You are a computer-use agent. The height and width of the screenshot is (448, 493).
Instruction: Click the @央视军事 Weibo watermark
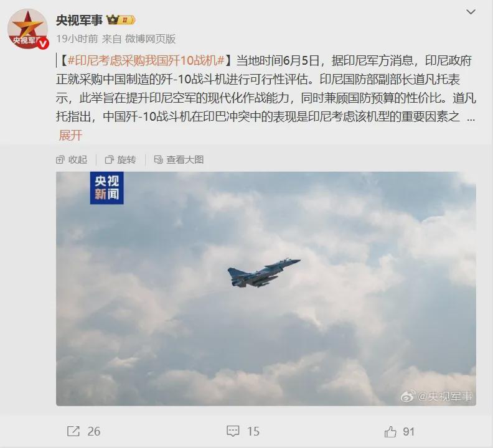tap(437, 396)
